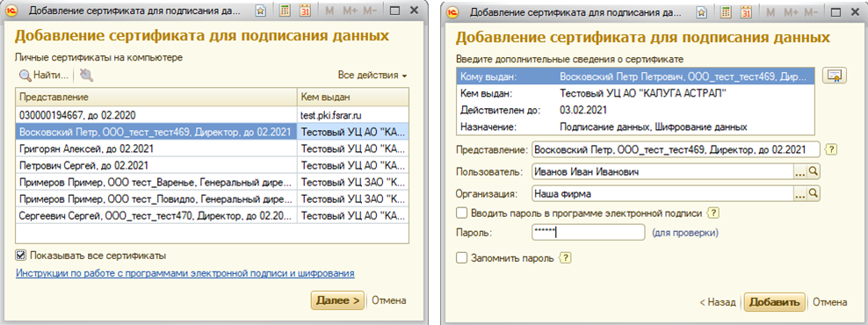Image resolution: width=868 pixels, height=325 pixels.
Task: Uncheck Показывать все сертификаты
Action: (x=21, y=256)
